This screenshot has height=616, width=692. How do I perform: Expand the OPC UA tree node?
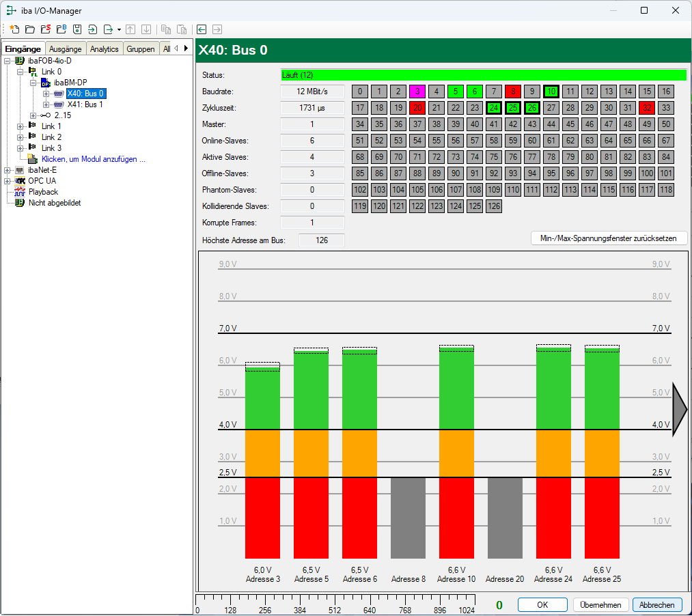8,182
